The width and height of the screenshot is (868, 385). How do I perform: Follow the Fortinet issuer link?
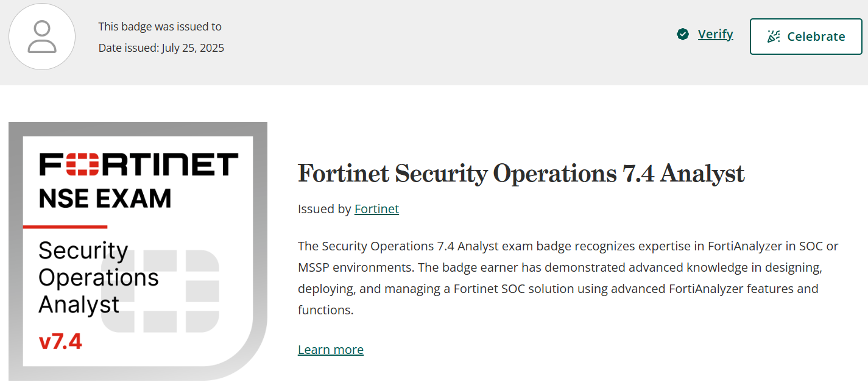click(376, 209)
